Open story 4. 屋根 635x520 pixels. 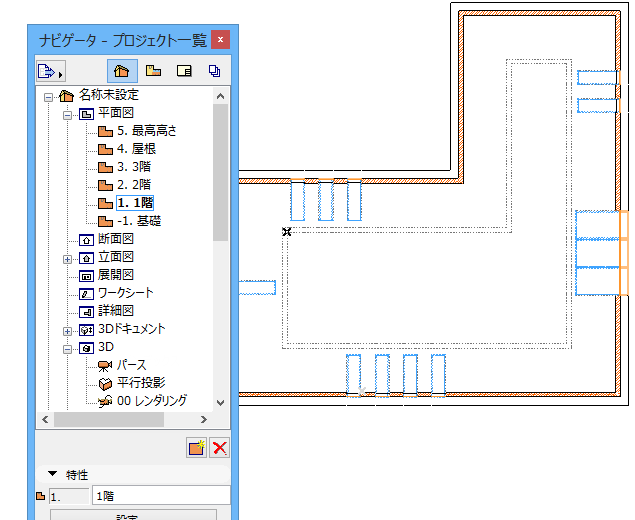(x=136, y=149)
